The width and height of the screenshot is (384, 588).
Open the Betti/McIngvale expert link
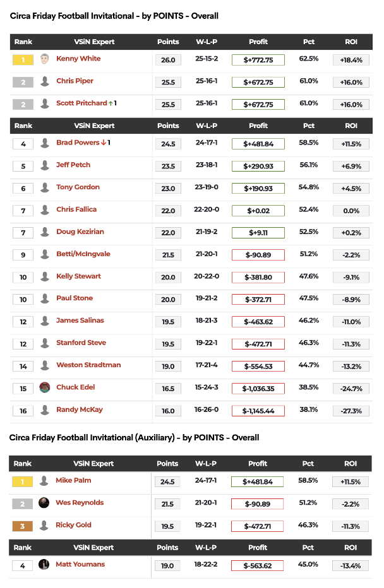(83, 254)
